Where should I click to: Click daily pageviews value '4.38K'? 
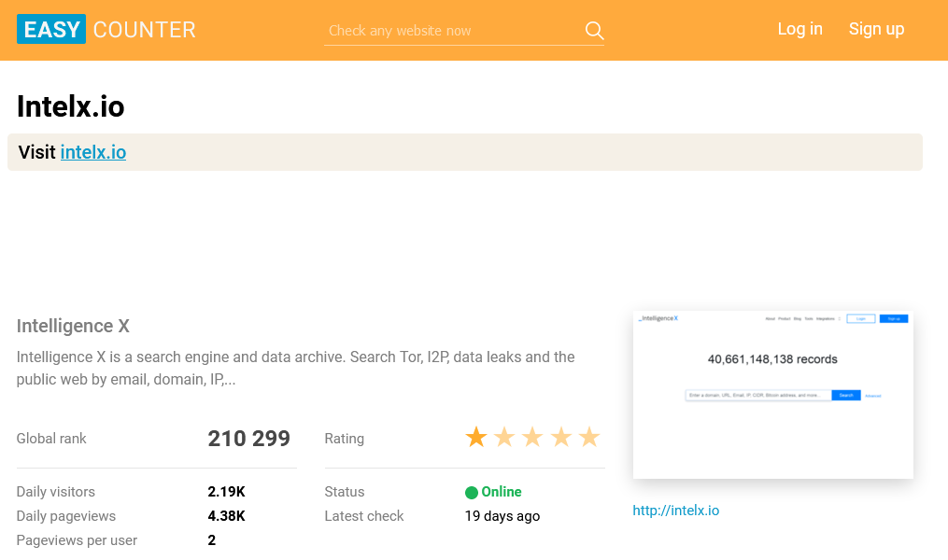pos(227,516)
